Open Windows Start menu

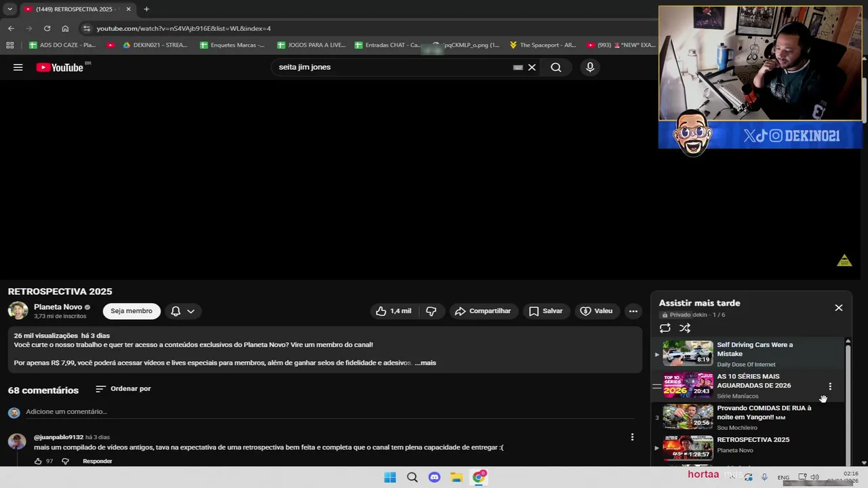[x=390, y=477]
